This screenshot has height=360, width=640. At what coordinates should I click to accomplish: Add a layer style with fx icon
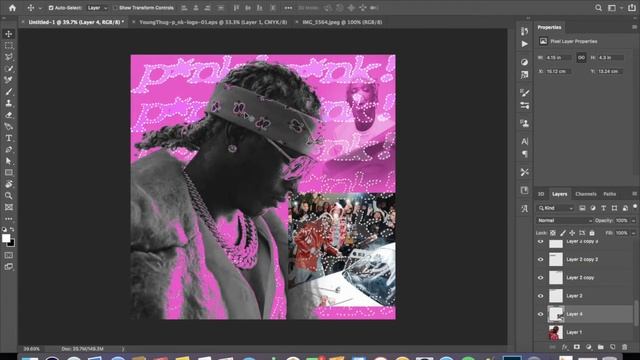(564, 347)
